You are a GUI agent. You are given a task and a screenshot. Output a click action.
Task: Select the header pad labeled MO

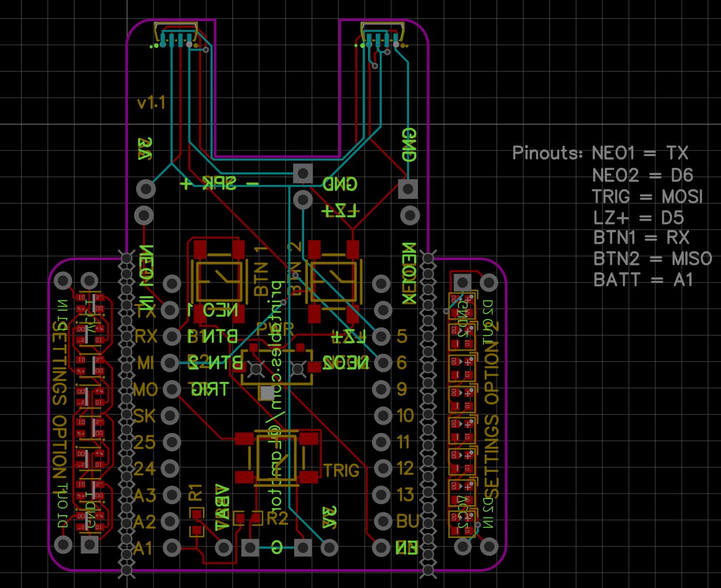[x=171, y=389]
